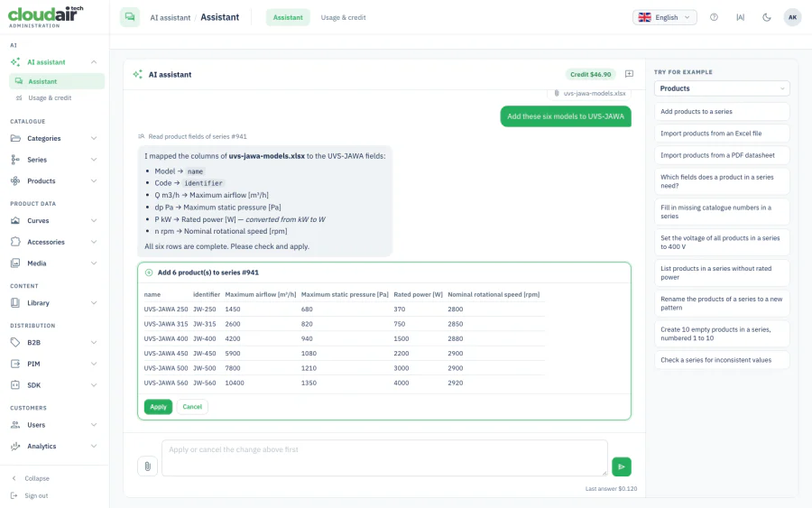This screenshot has width=812, height=508.
Task: Click the B2B tag icon
Action: [15, 342]
